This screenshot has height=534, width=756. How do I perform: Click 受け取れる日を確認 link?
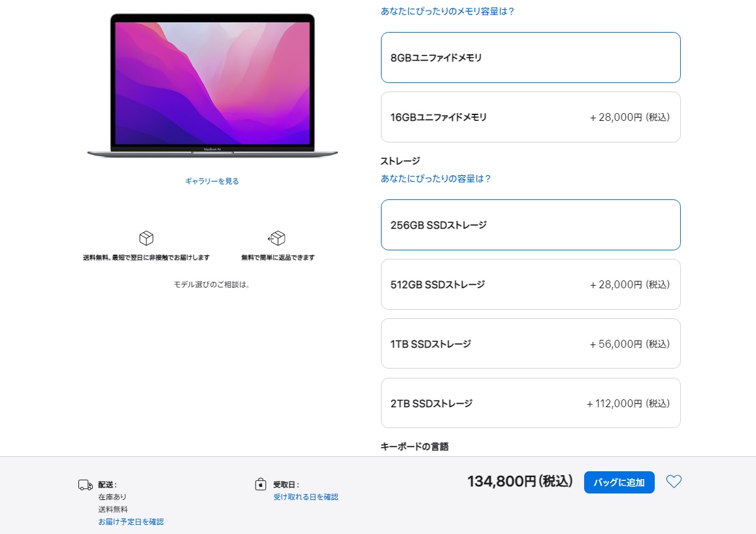306,496
